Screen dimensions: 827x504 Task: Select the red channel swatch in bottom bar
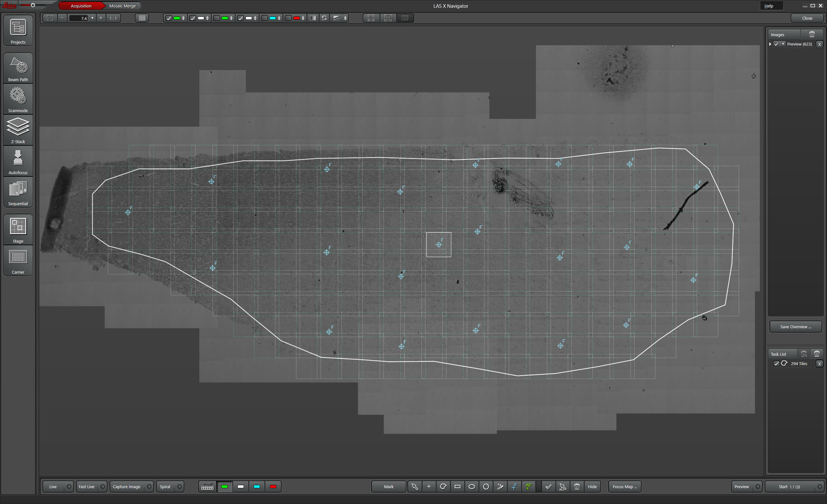(273, 487)
